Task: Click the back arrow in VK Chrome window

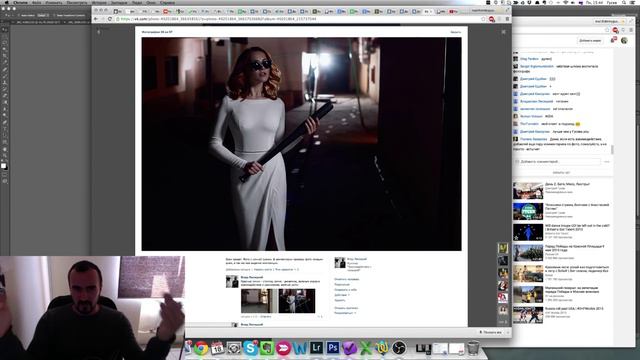Action: (x=96, y=19)
